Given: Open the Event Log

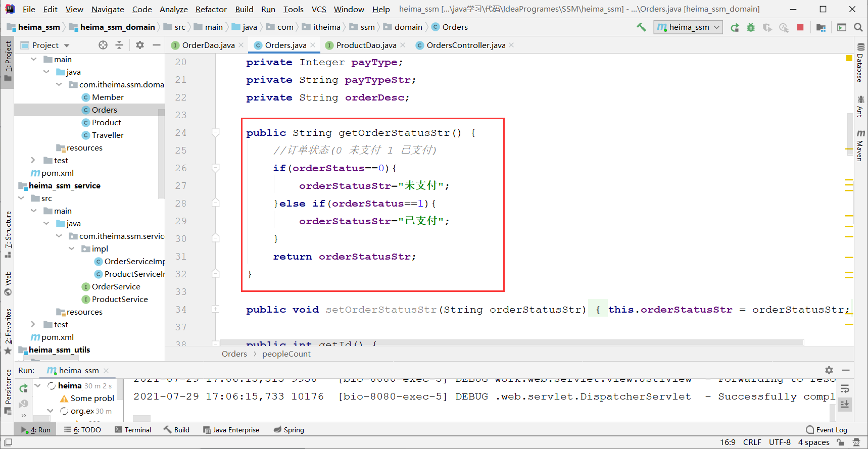Looking at the screenshot, I should 827,430.
